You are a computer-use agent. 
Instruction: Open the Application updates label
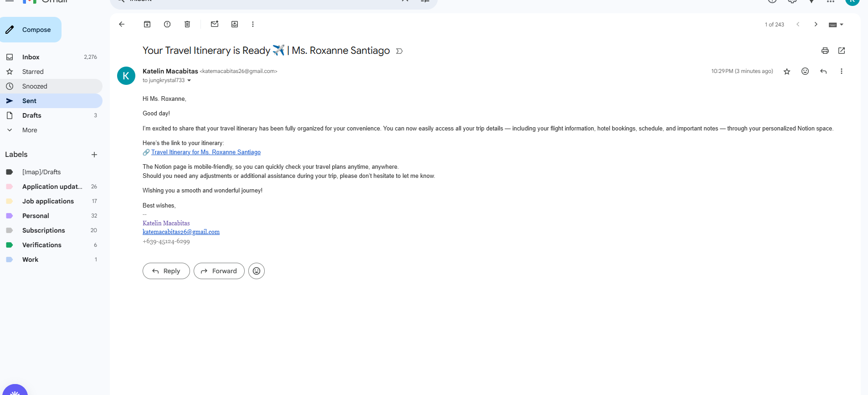tap(51, 187)
